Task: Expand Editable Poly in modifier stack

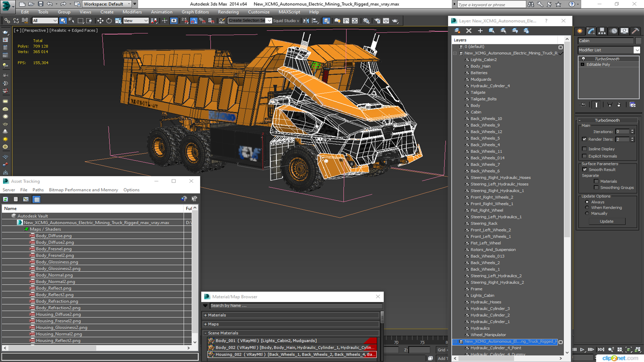Action: 583,64
